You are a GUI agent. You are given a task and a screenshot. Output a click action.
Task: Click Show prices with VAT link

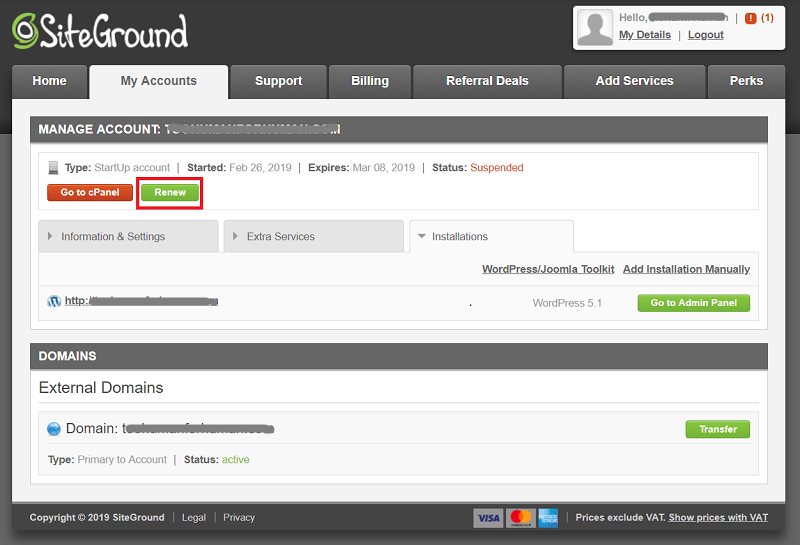click(718, 518)
